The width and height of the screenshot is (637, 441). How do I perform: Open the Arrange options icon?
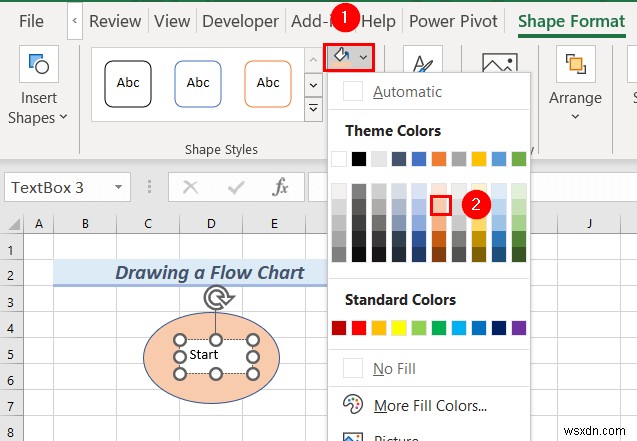coord(576,64)
